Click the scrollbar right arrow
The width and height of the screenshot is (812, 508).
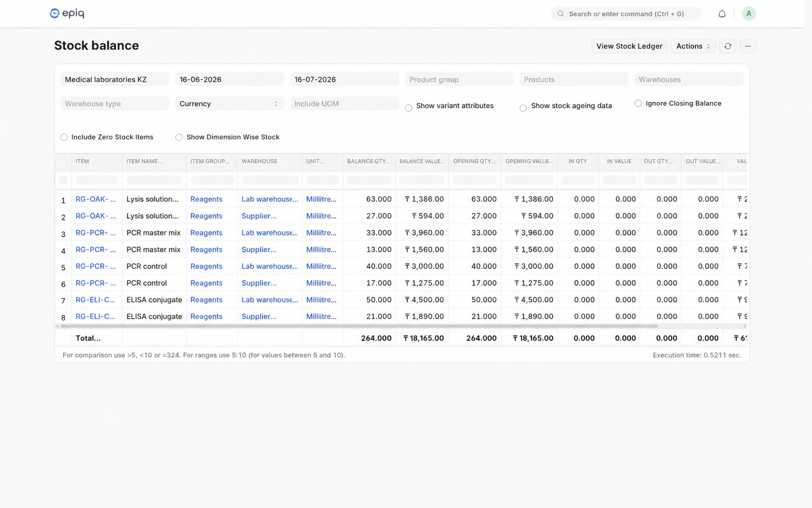(x=744, y=326)
